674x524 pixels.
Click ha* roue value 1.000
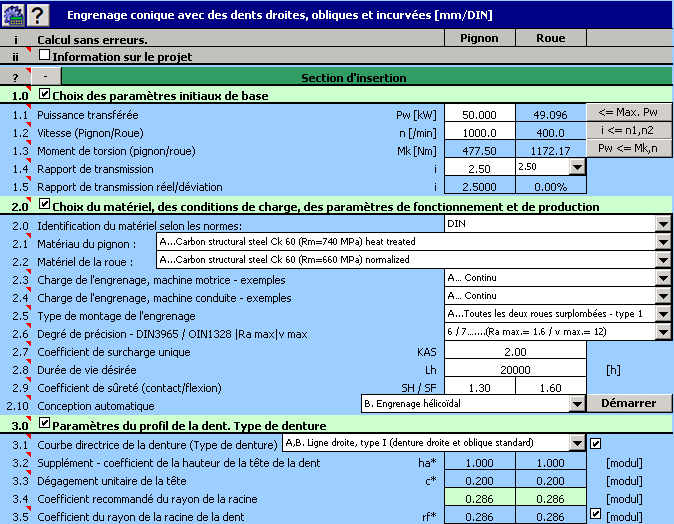click(551, 463)
